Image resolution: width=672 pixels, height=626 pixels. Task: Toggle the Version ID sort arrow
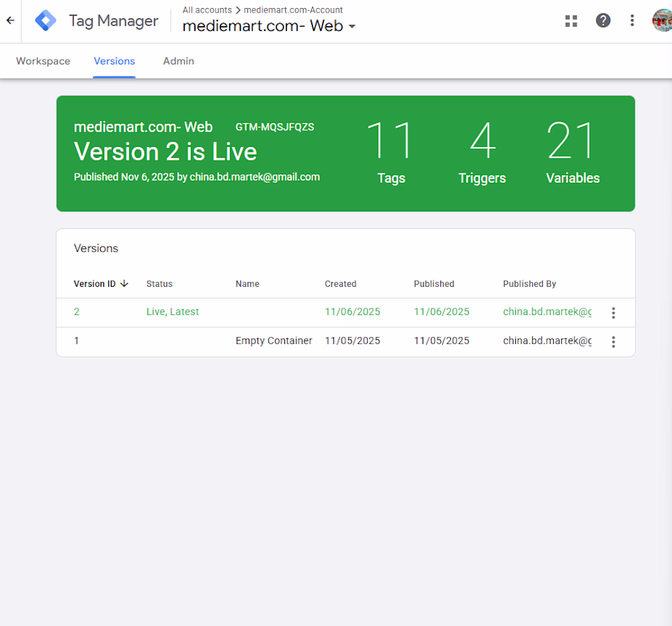point(124,283)
